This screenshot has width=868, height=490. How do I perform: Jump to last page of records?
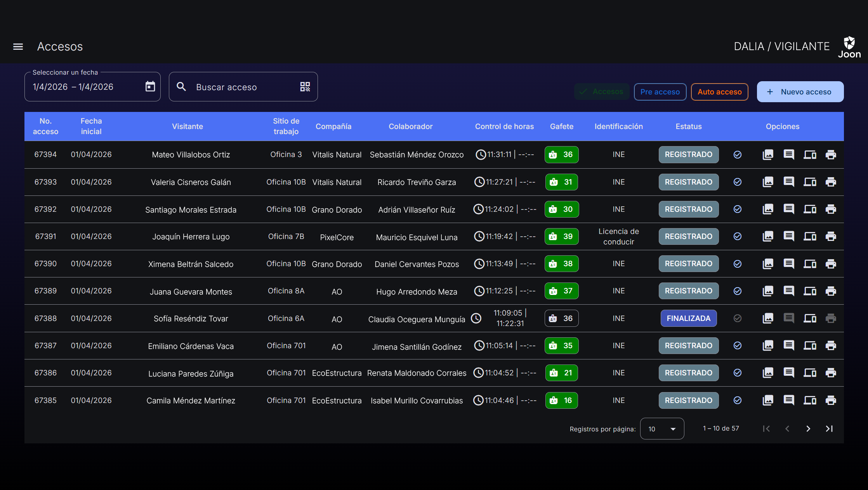pyautogui.click(x=829, y=429)
